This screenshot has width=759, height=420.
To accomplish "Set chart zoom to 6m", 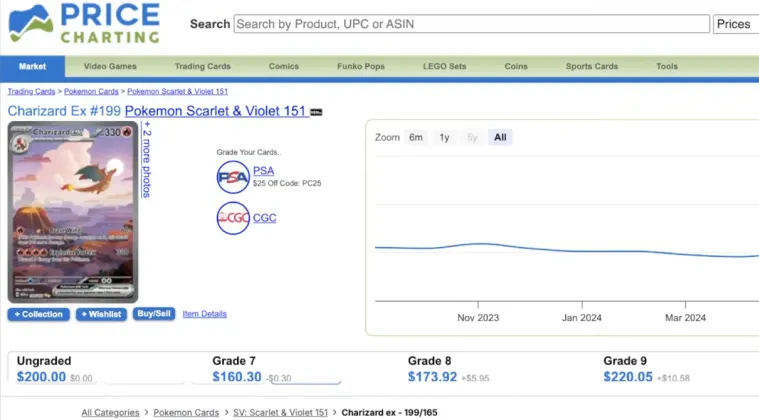I will point(415,137).
